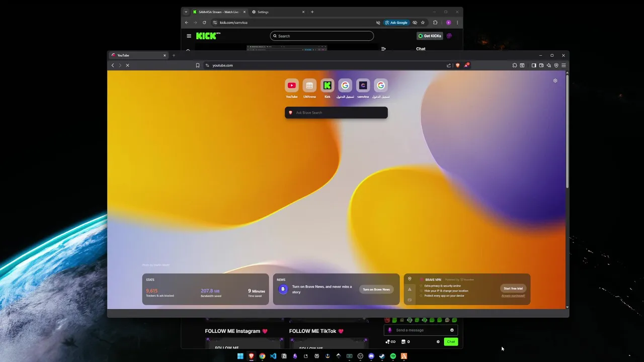Open Brave Wallet icon
The width and height of the screenshot is (644, 362).
(x=541, y=65)
